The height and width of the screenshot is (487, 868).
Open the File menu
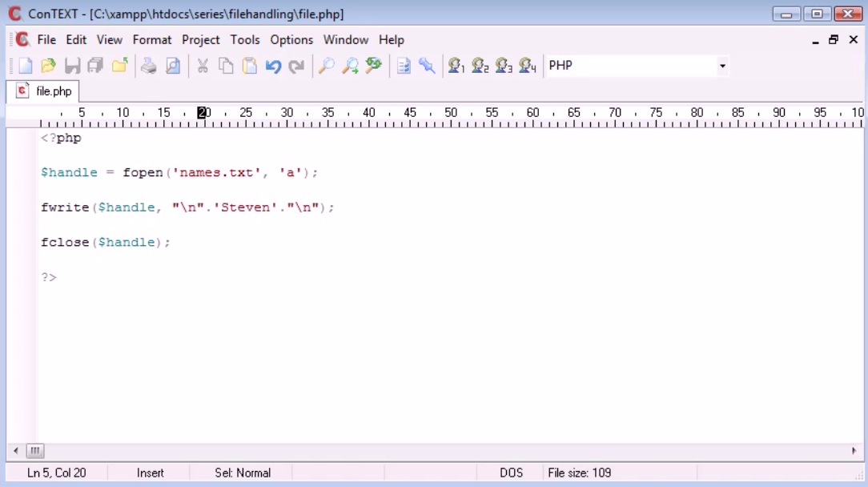[46, 40]
